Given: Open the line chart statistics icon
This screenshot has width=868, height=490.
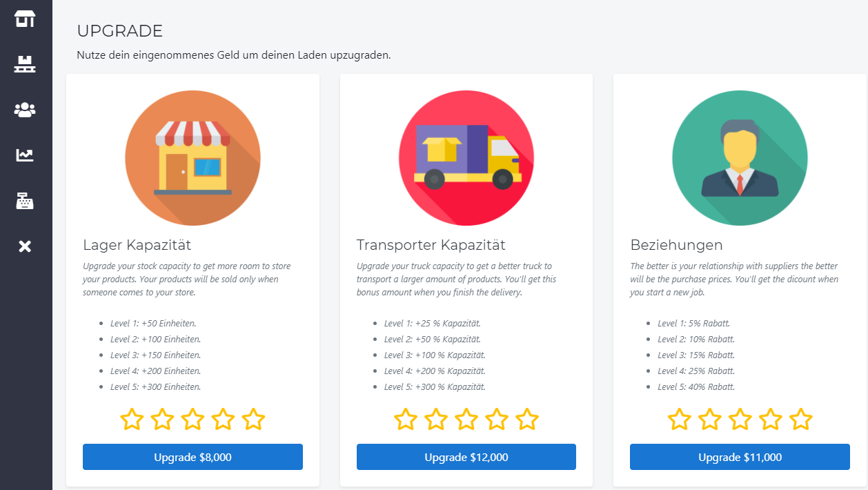Looking at the screenshot, I should [25, 155].
